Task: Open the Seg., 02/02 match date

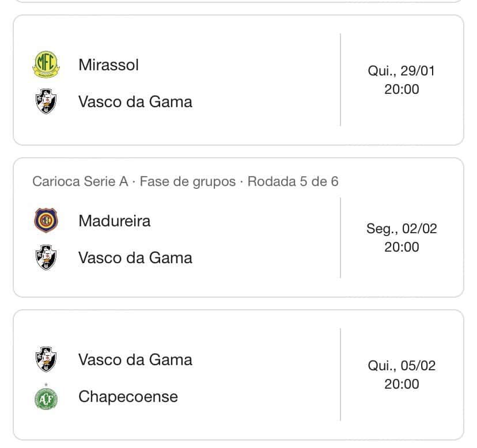Action: coord(402,229)
